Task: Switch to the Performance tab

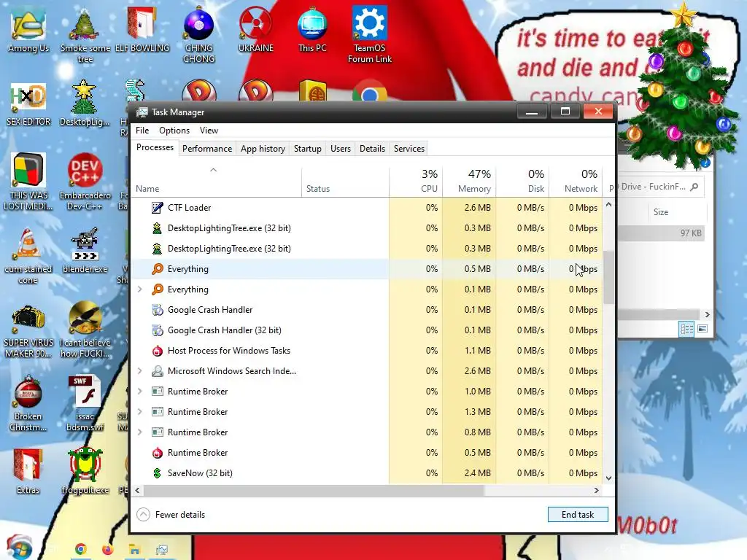Action: point(207,149)
